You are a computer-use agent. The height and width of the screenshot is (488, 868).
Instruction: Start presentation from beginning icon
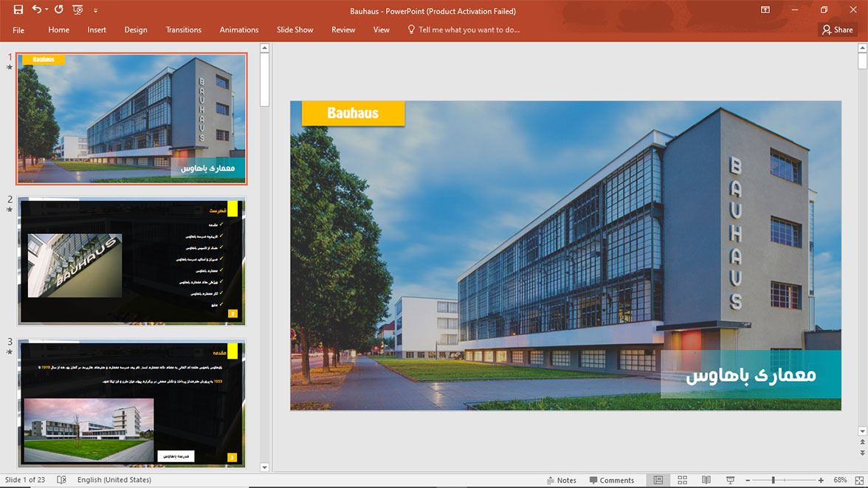click(x=77, y=10)
